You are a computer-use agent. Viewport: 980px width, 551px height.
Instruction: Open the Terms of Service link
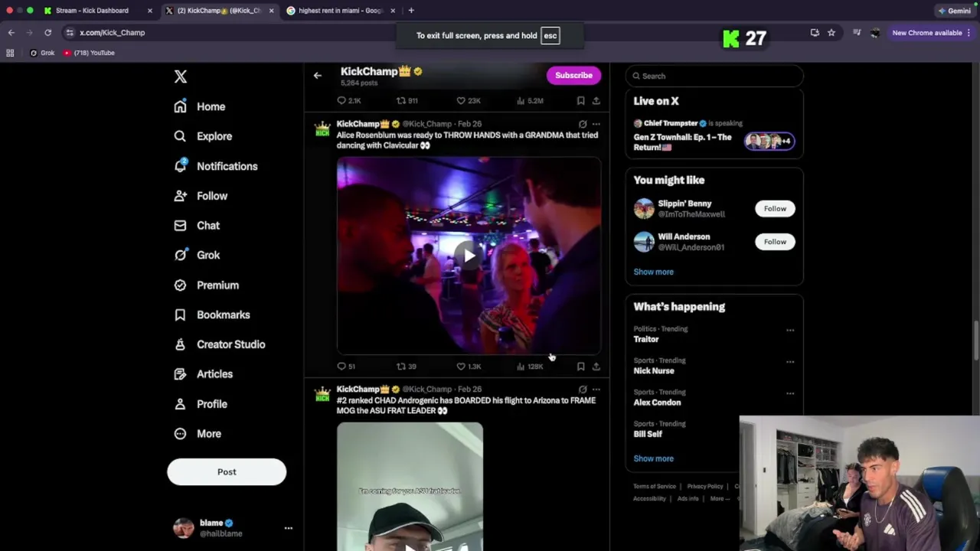pos(655,487)
